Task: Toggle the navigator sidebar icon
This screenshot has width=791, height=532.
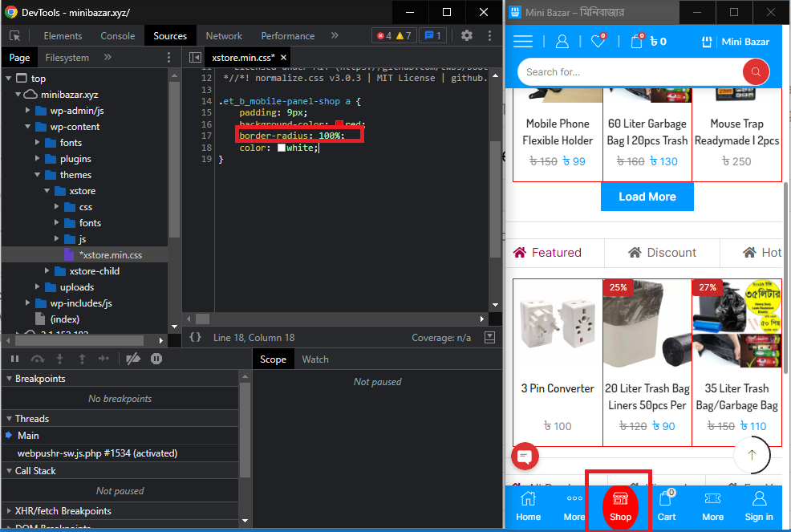Action: point(195,58)
